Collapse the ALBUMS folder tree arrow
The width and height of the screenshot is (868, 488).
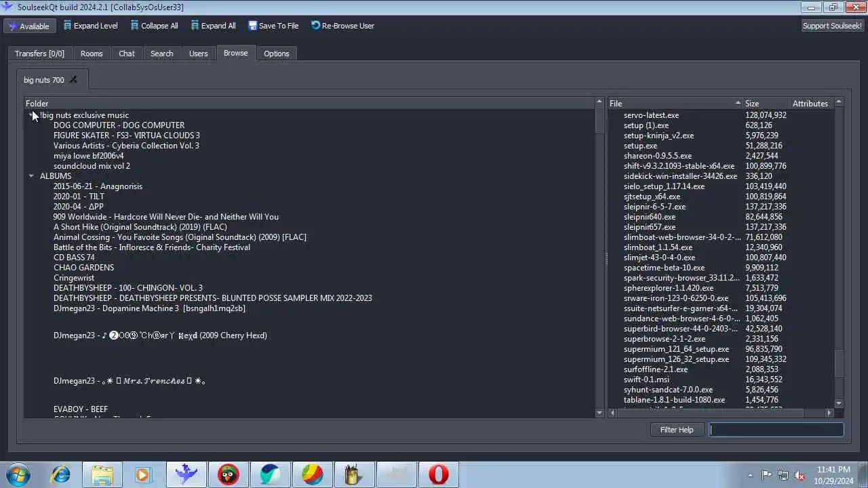31,176
